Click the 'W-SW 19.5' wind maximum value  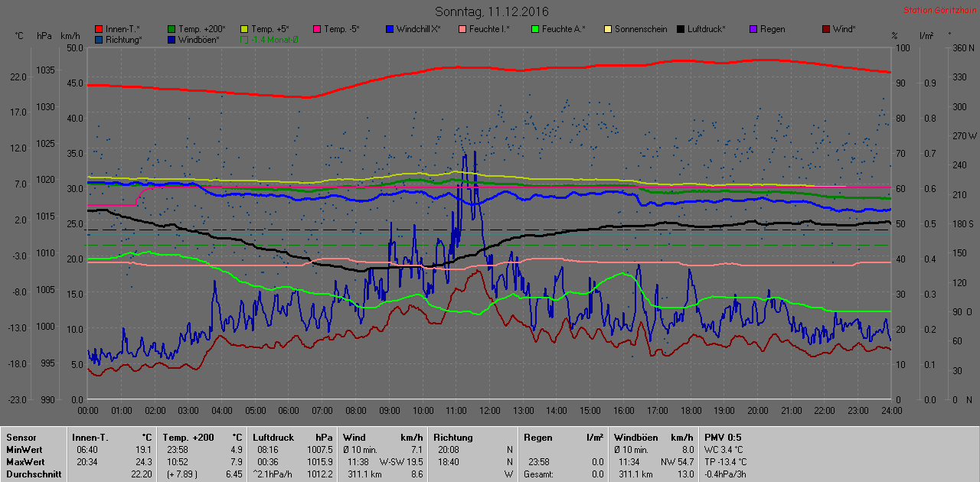[401, 462]
